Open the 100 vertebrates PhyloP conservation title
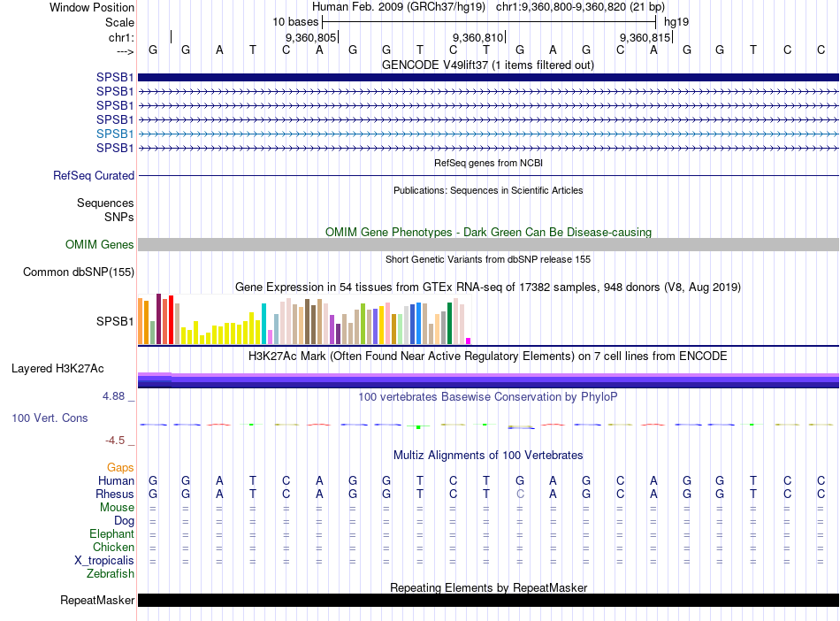 488,397
